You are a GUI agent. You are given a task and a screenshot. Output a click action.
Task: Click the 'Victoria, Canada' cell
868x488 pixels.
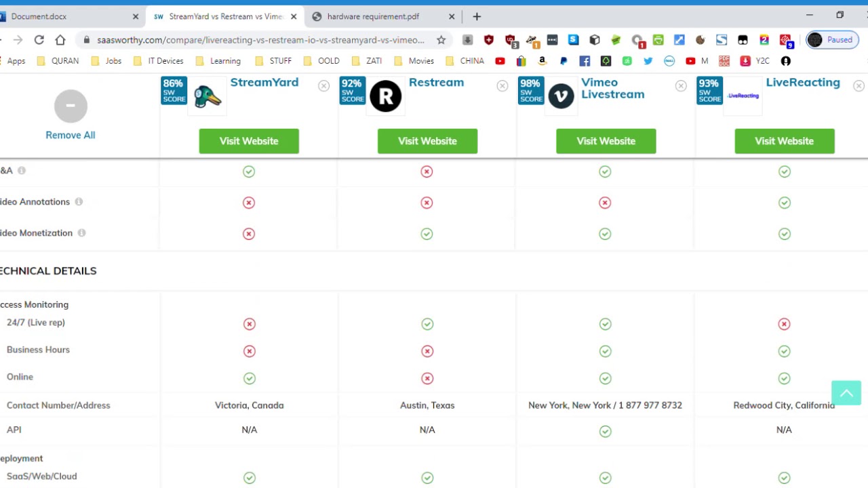249,405
